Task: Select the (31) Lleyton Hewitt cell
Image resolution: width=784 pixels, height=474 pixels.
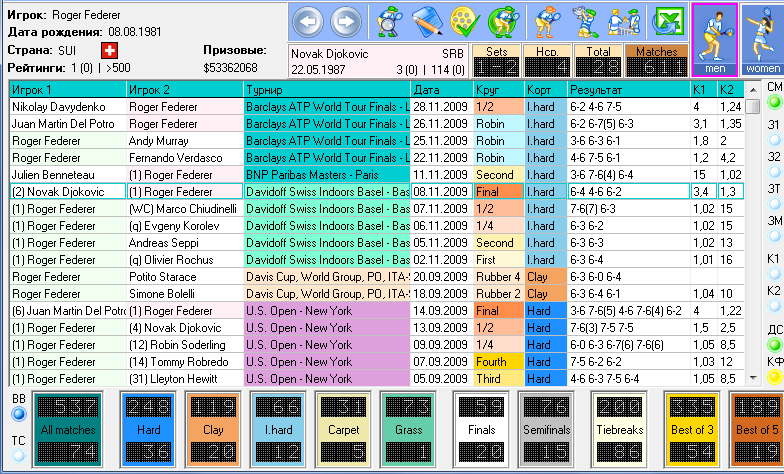Action: [185, 379]
